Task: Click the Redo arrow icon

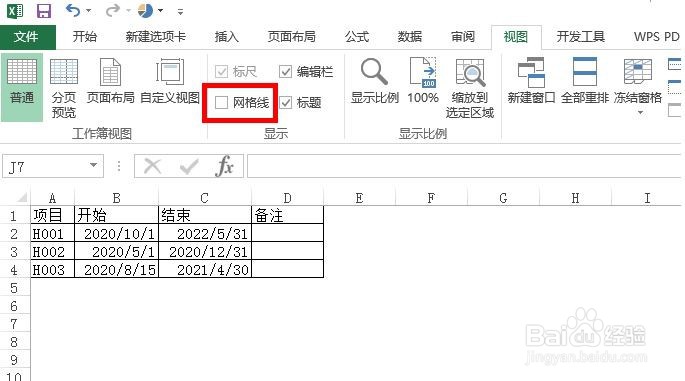Action: (x=113, y=10)
